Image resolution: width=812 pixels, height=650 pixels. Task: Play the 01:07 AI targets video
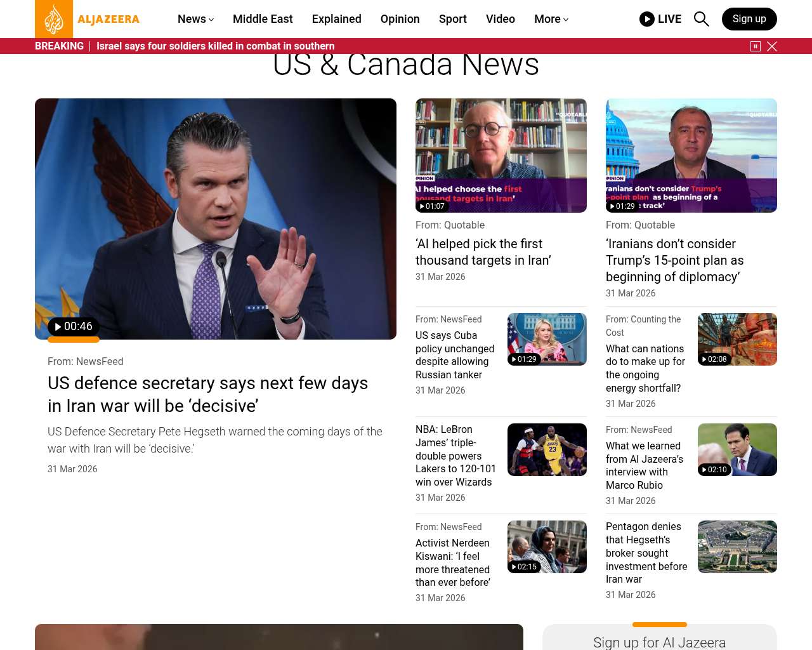point(432,206)
